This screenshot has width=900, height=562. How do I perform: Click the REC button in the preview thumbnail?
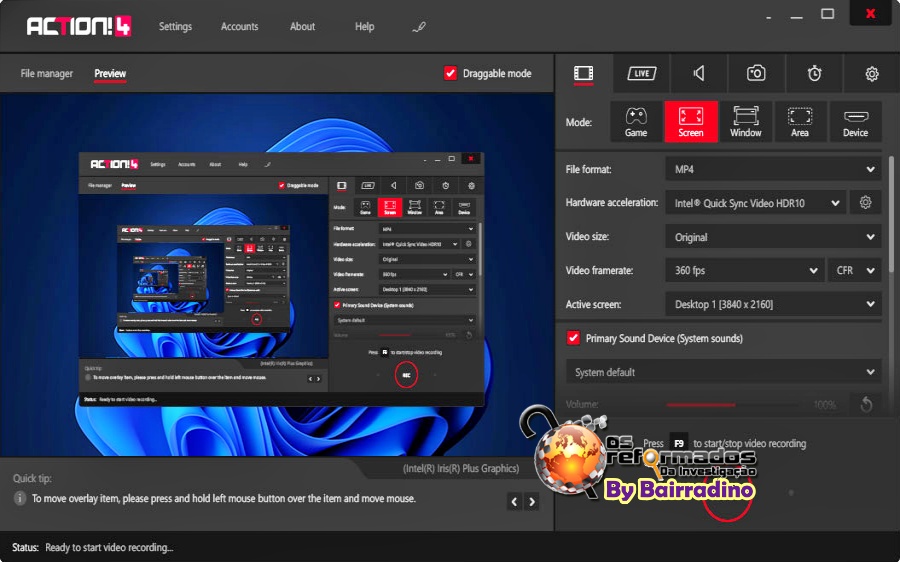coord(406,375)
